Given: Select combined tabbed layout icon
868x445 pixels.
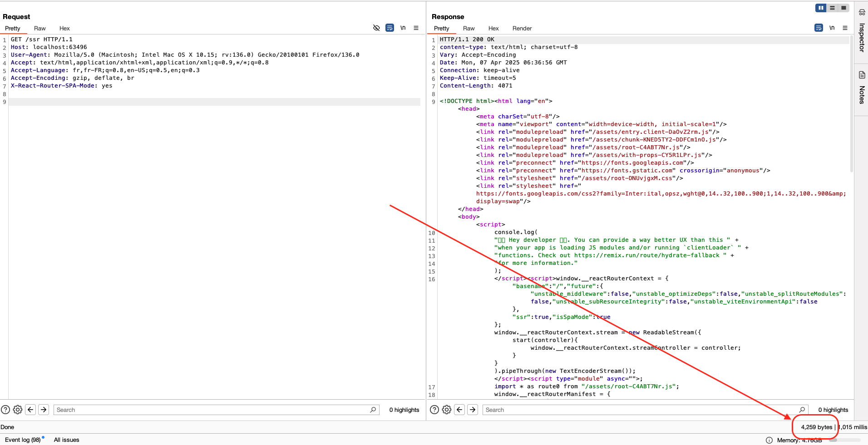Looking at the screenshot, I should [x=843, y=8].
